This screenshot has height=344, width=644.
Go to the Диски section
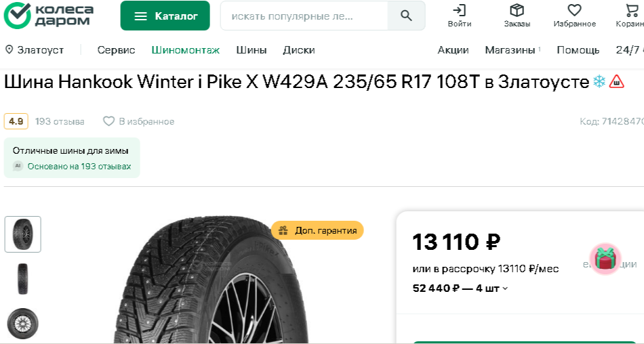[x=299, y=50]
